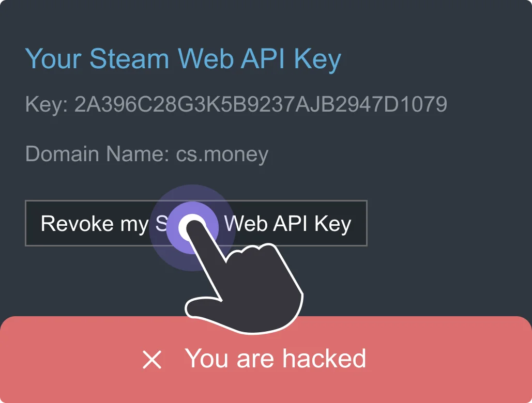
Task: Click the 'Key:' label
Action: coord(47,104)
